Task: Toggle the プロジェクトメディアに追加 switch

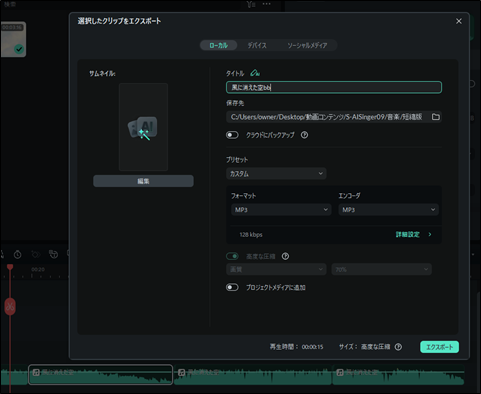Action: tap(232, 287)
